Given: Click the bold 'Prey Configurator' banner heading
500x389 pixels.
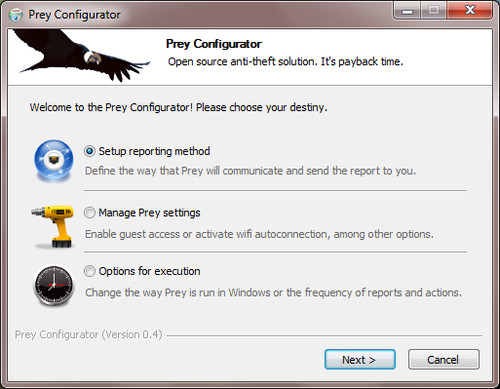Looking at the screenshot, I should (x=214, y=44).
